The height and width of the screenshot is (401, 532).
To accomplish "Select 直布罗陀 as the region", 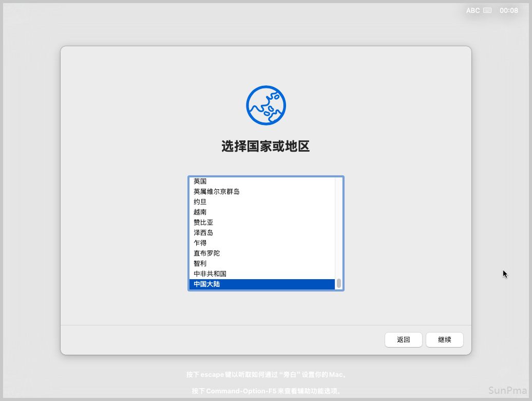I will pyautogui.click(x=207, y=253).
